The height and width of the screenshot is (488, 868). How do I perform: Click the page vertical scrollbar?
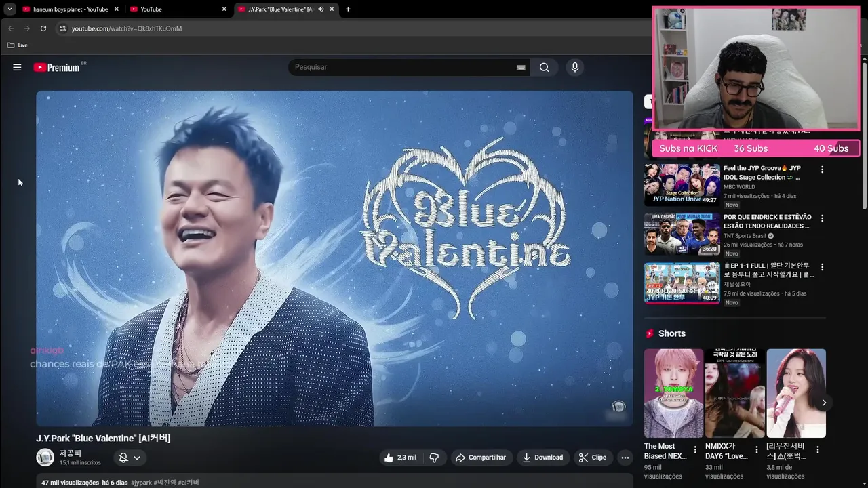pos(865,136)
